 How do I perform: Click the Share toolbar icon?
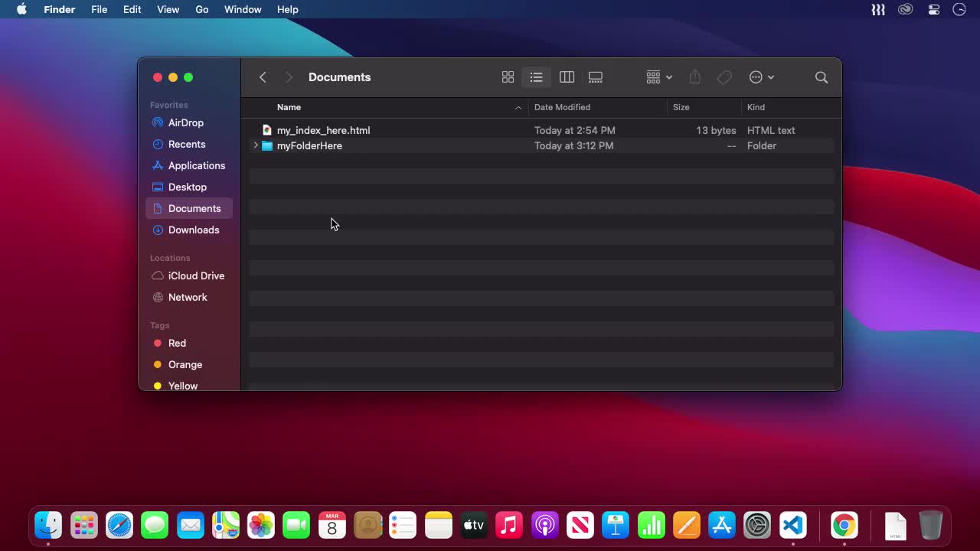(694, 77)
